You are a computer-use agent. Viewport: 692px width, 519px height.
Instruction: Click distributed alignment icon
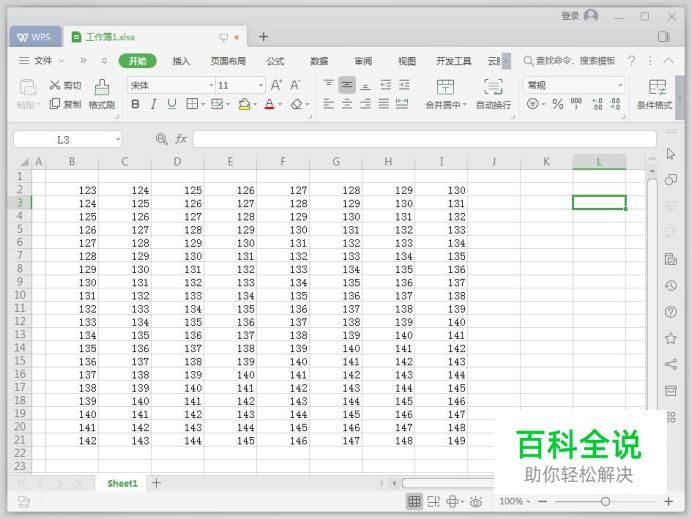click(x=402, y=104)
